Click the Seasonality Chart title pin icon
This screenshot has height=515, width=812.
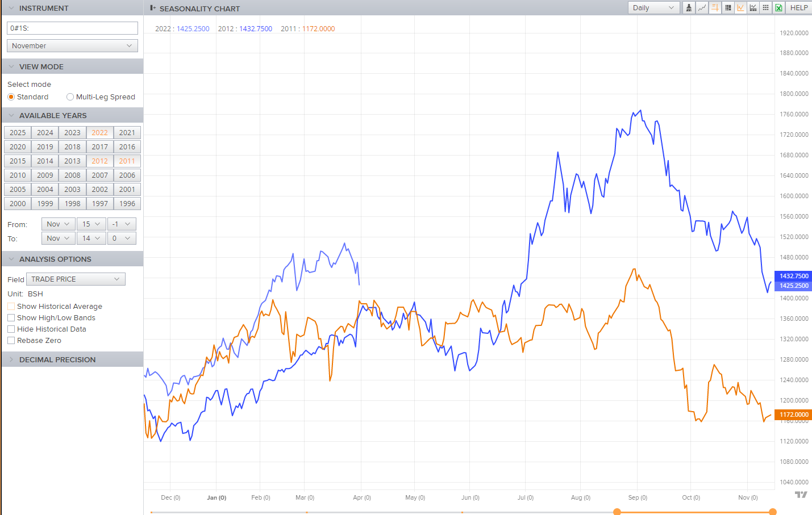152,8
